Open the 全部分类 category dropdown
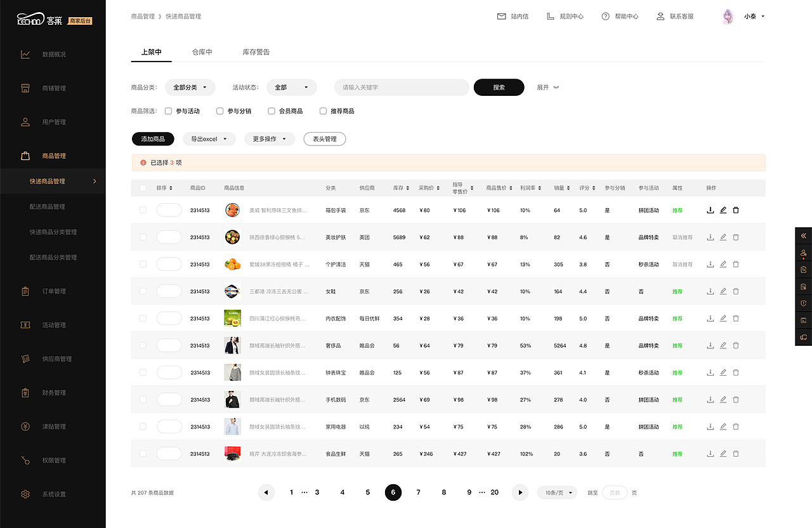812x528 pixels. point(190,87)
